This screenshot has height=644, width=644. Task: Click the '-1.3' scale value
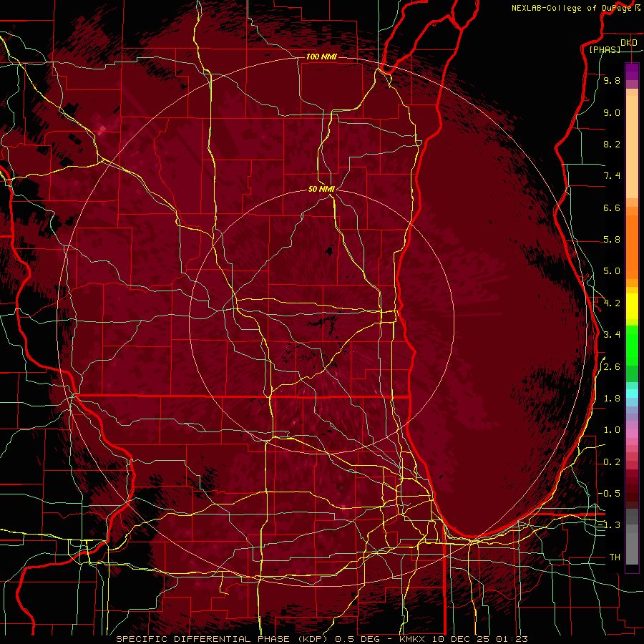pyautogui.click(x=609, y=525)
